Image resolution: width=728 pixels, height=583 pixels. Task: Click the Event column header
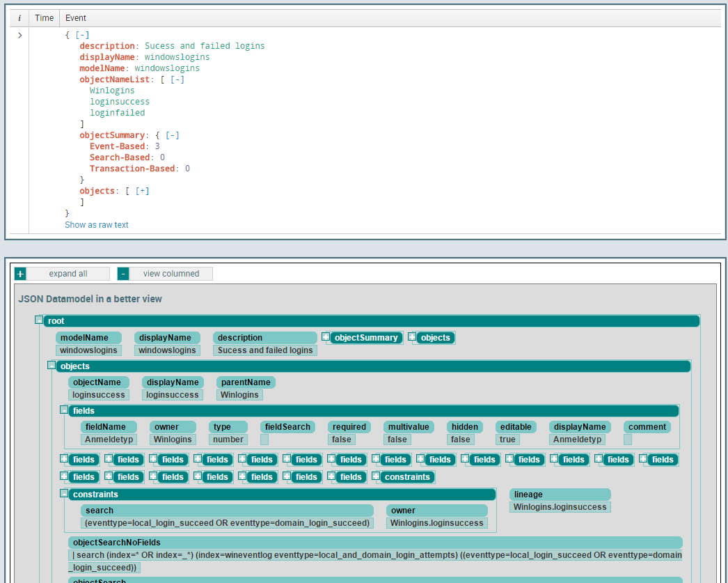point(76,18)
